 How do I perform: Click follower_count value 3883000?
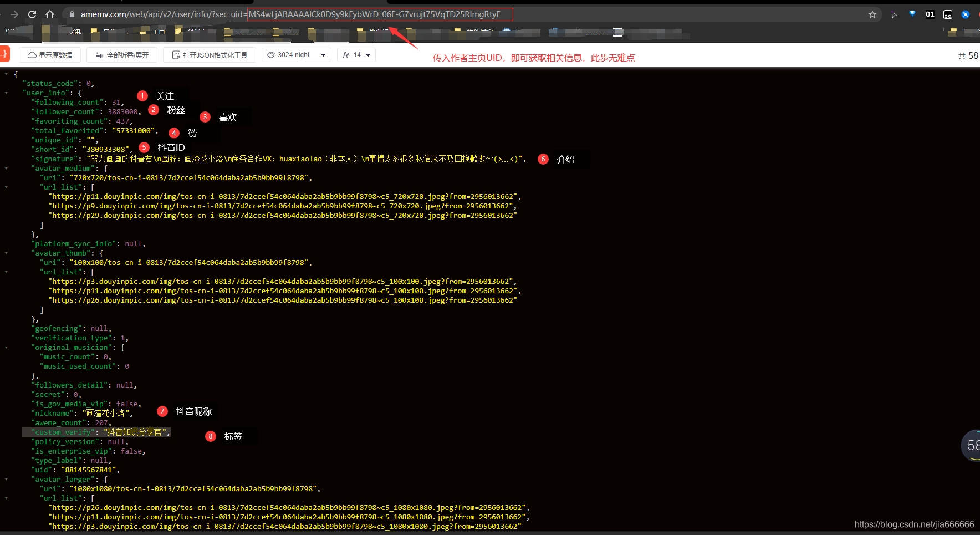tap(122, 112)
